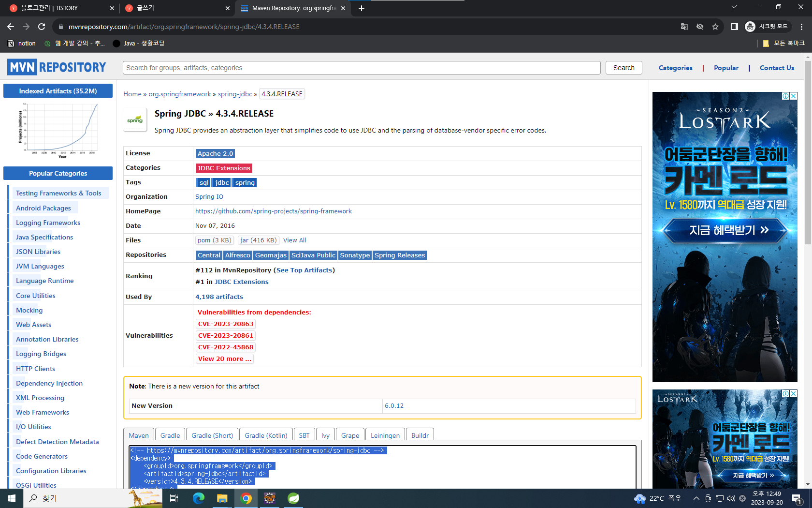
Task: Open the tab search dropdown arrow
Action: (734, 7)
